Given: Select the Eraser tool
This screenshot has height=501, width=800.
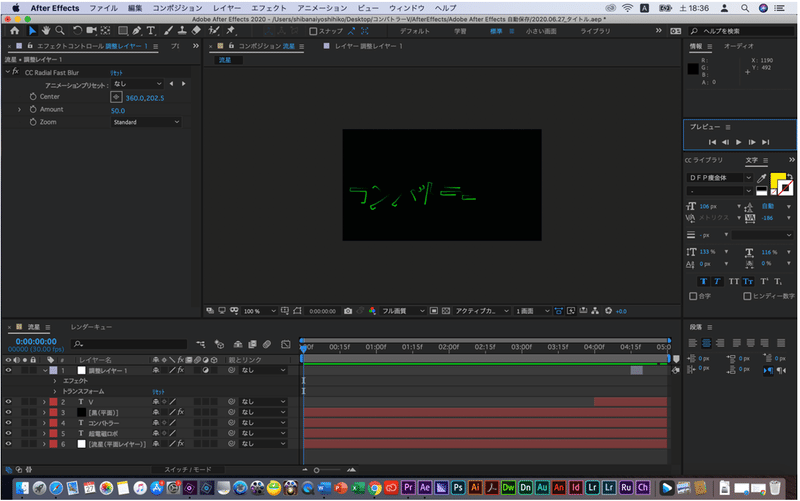Looking at the screenshot, I should coord(196,31).
